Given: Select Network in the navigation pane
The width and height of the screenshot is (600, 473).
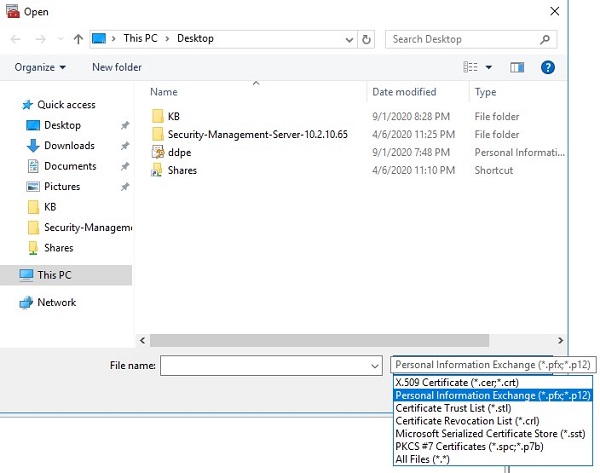Looking at the screenshot, I should (56, 302).
